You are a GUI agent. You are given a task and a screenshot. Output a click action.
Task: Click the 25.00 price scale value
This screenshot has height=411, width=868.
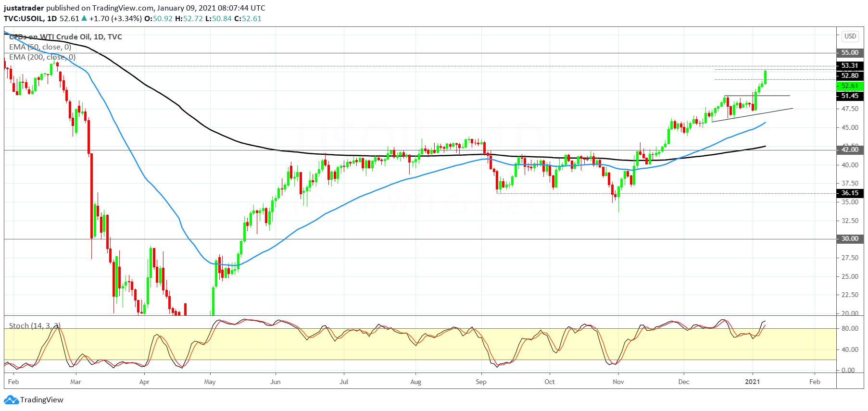(850, 277)
